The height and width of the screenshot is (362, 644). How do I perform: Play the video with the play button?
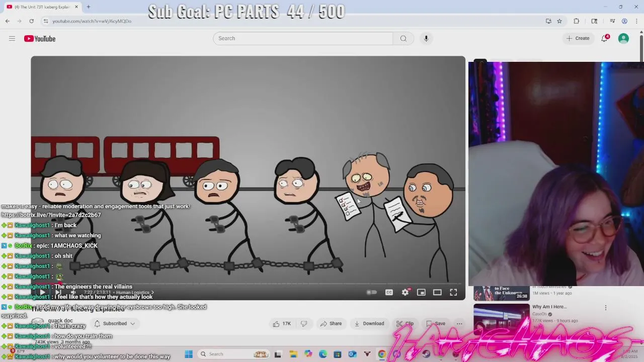pyautogui.click(x=42, y=292)
